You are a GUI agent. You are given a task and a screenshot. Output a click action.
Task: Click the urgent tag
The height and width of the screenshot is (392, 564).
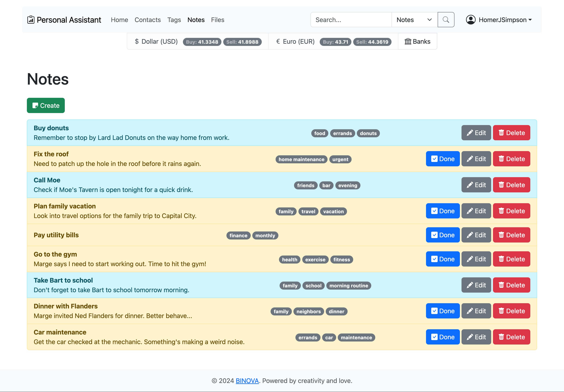tap(340, 159)
